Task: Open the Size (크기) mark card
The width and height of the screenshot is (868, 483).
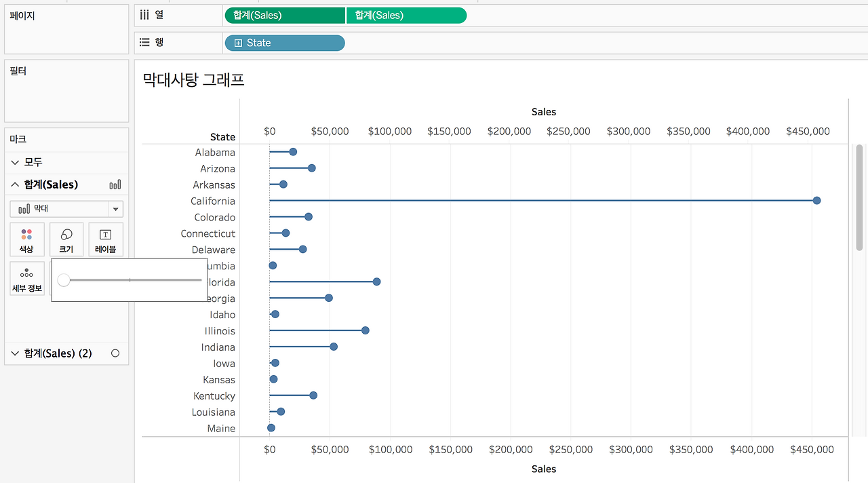Action: tap(66, 239)
